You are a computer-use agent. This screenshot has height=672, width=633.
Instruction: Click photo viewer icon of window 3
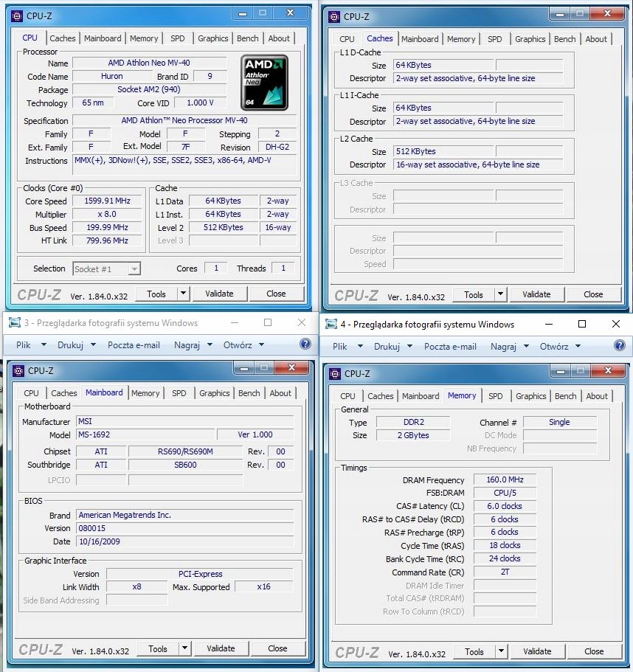[15, 322]
